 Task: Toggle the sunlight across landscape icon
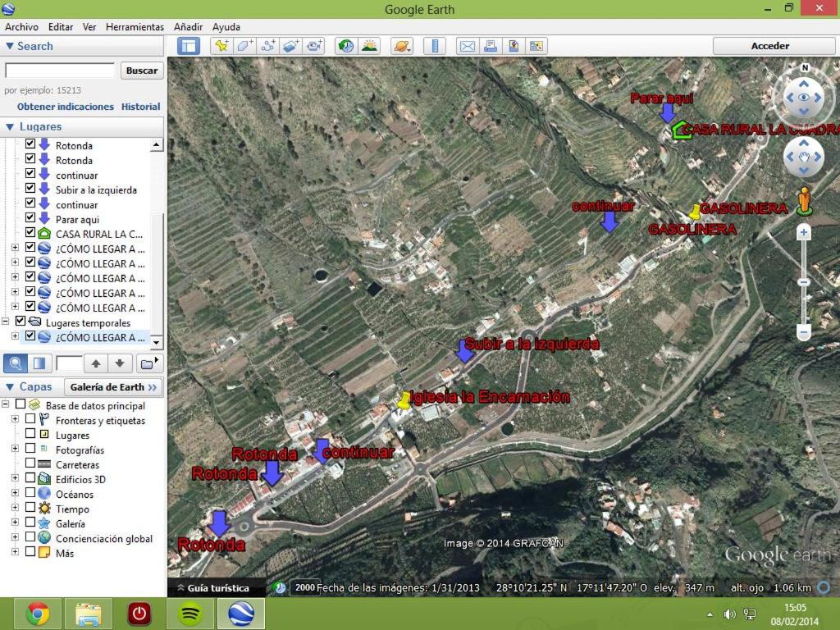pos(369,46)
